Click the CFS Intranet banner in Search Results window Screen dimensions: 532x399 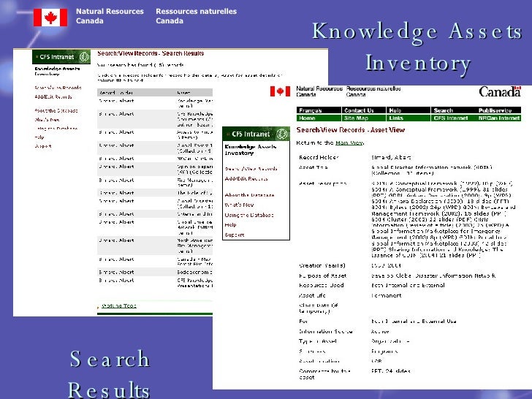61,57
